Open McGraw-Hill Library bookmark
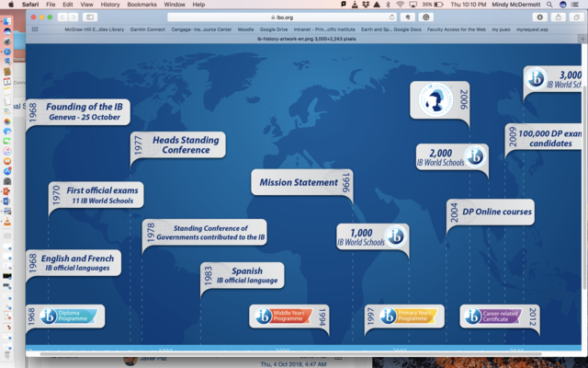 tap(94, 29)
